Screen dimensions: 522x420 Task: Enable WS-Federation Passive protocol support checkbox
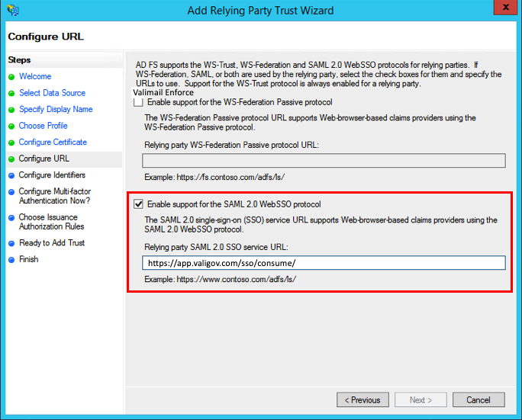tap(138, 102)
